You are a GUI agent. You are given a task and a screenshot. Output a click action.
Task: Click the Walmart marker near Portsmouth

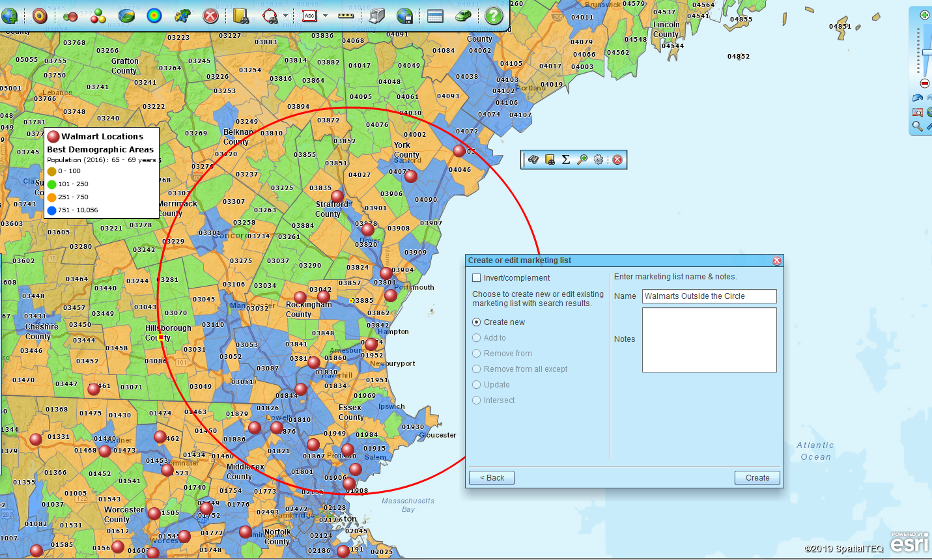coord(391,296)
